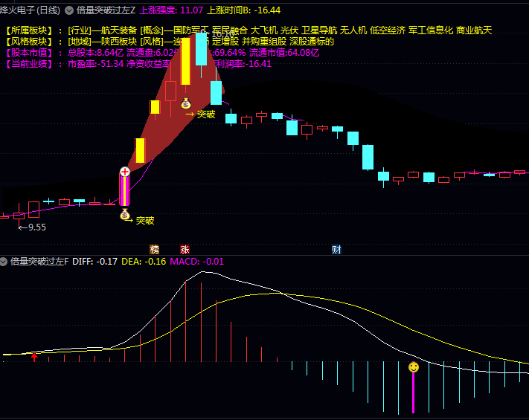This screenshot has height=420, width=529.
Task: Click the red plus circle signal icon
Action: [125, 172]
